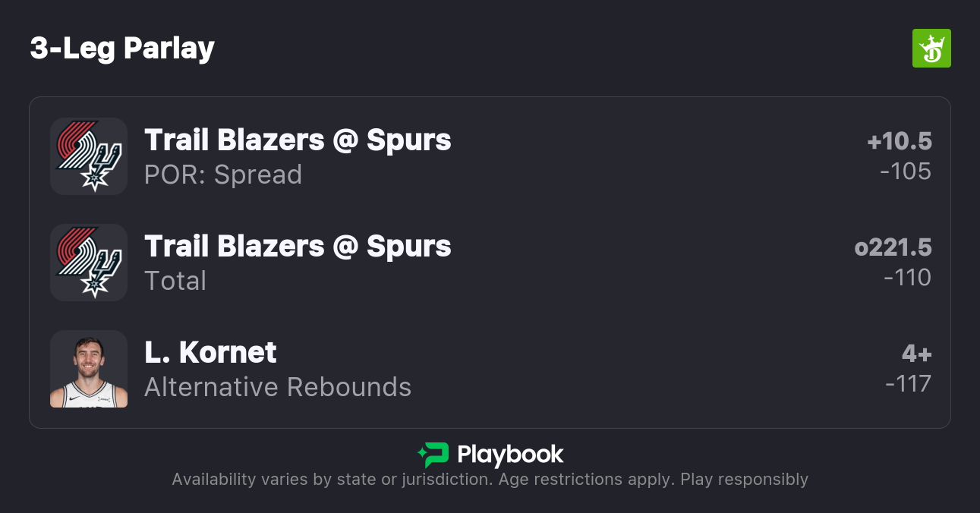The image size is (980, 513).
Task: Select the 4+ rebounds line
Action: tap(916, 354)
